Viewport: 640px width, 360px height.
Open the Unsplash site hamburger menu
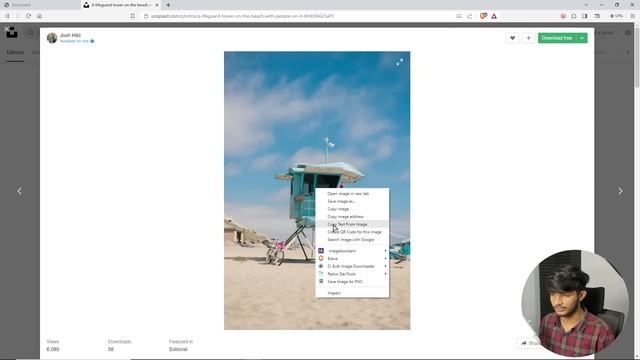628,32
